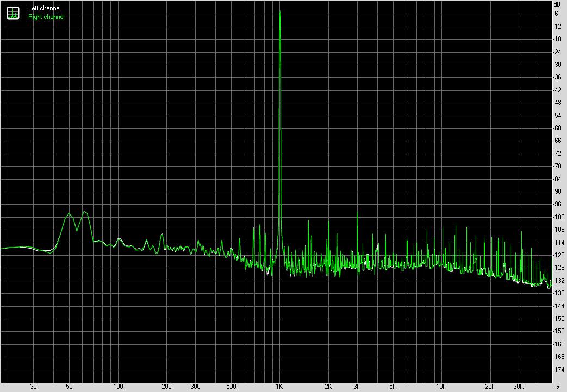Click the -6 dB scale label
This screenshot has height=392, width=567.
pos(557,14)
